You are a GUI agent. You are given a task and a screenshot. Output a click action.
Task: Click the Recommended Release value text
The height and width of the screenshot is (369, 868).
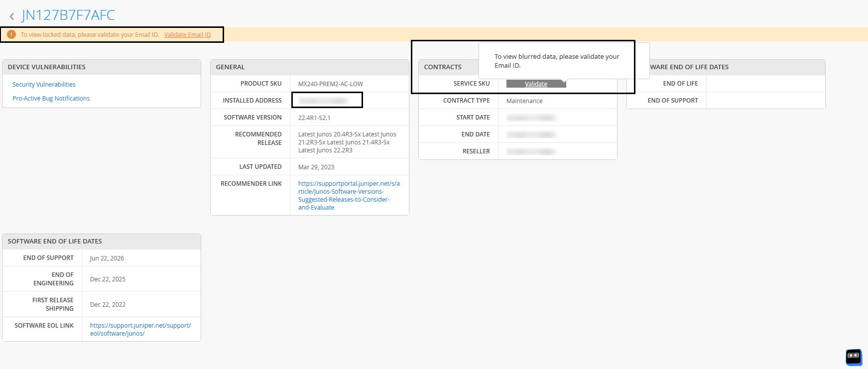347,142
